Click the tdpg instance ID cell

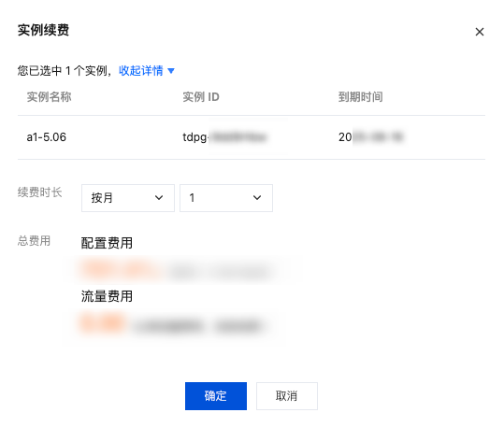(224, 137)
